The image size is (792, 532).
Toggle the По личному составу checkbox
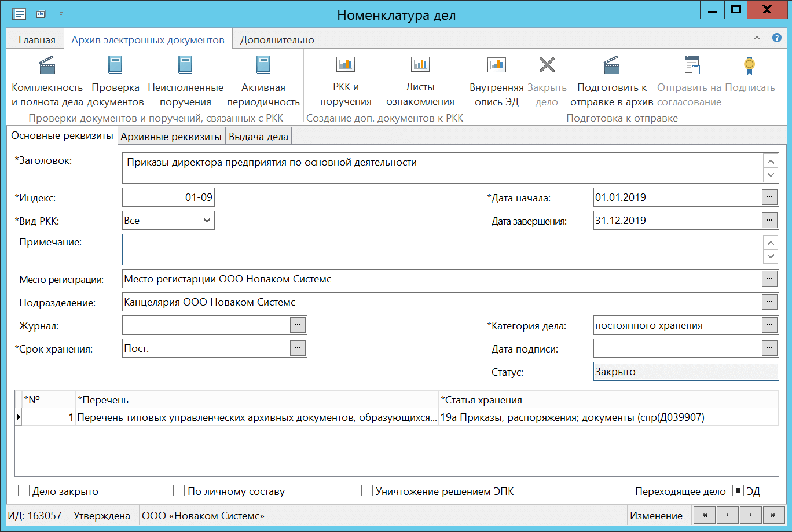click(x=179, y=491)
